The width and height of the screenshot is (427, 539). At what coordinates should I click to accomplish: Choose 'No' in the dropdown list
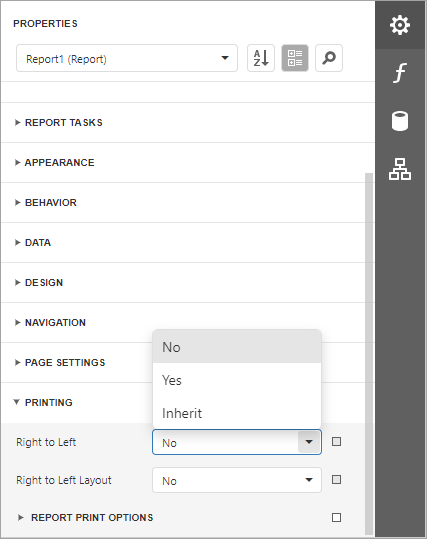click(237, 347)
